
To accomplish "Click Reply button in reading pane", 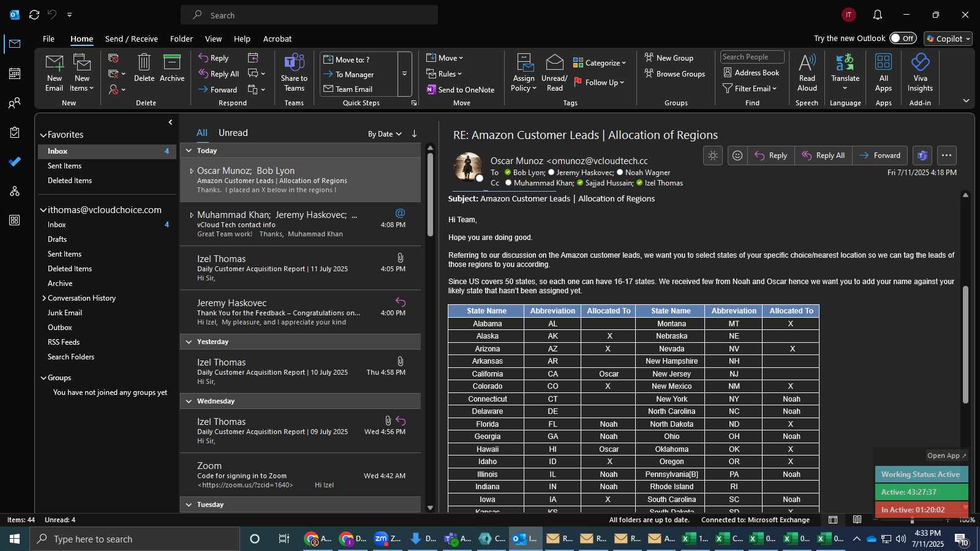I will pos(771,156).
